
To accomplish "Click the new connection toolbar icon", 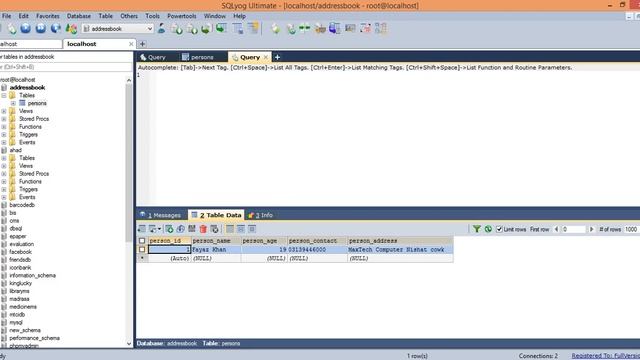I will tap(12, 29).
